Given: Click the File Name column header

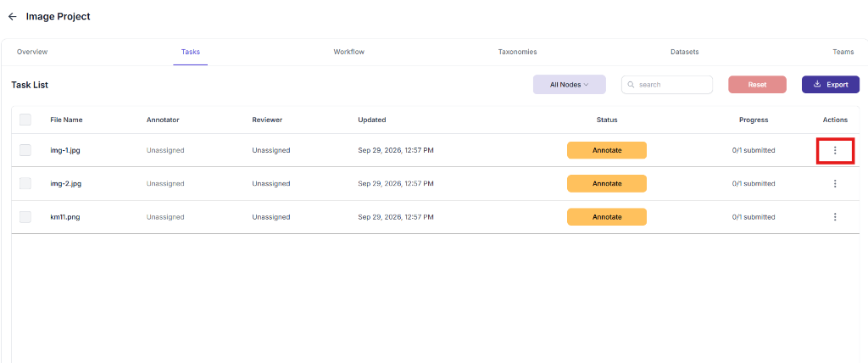Looking at the screenshot, I should point(66,120).
